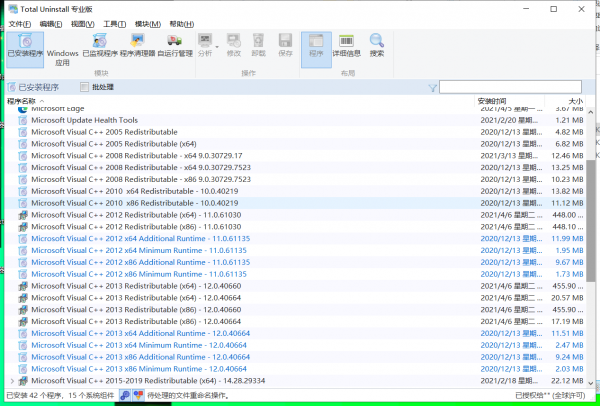The image size is (600, 406).
Task: Open the 模块(M) menu
Action: pyautogui.click(x=148, y=24)
